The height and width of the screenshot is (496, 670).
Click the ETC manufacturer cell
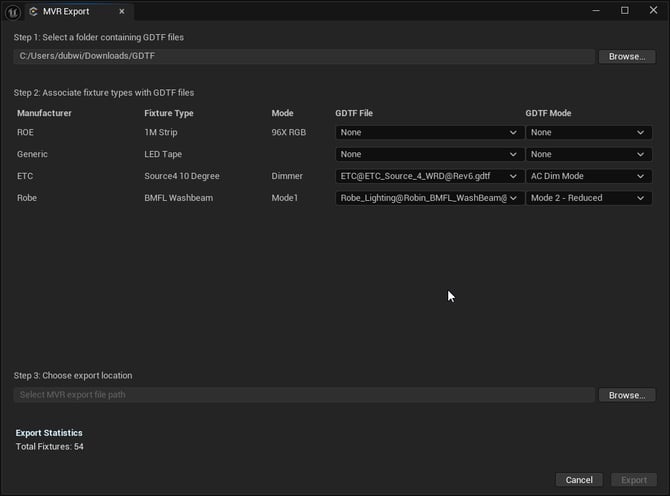click(25, 176)
